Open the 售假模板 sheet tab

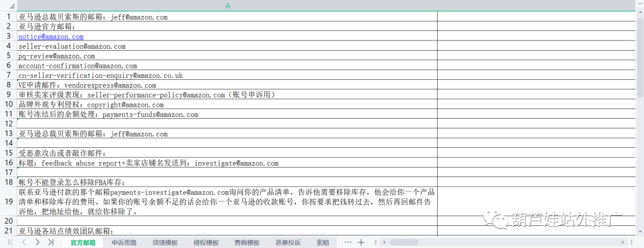[247, 243]
